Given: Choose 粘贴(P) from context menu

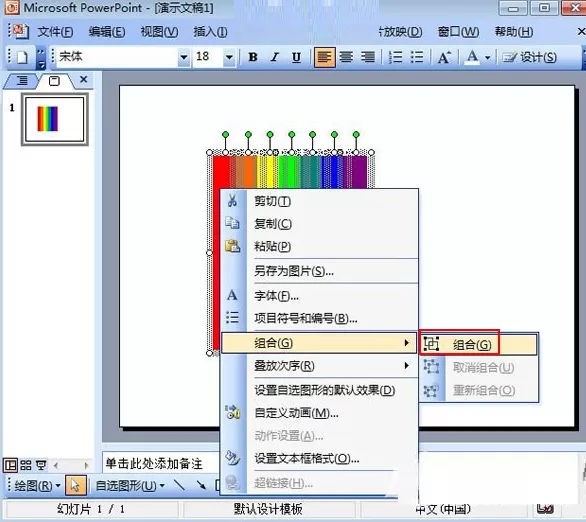Looking at the screenshot, I should [x=319, y=246].
